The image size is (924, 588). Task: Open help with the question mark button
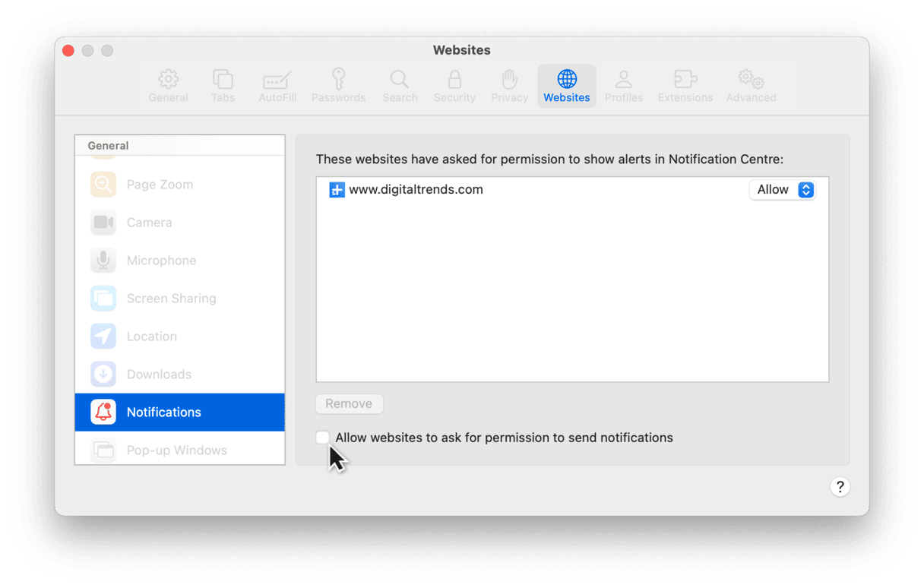tap(840, 487)
